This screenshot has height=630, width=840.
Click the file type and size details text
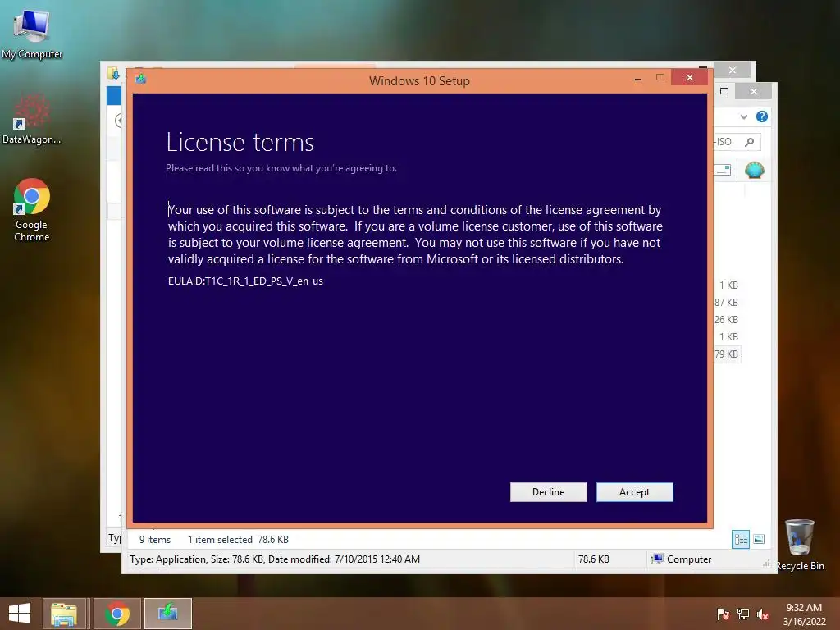[x=274, y=559]
